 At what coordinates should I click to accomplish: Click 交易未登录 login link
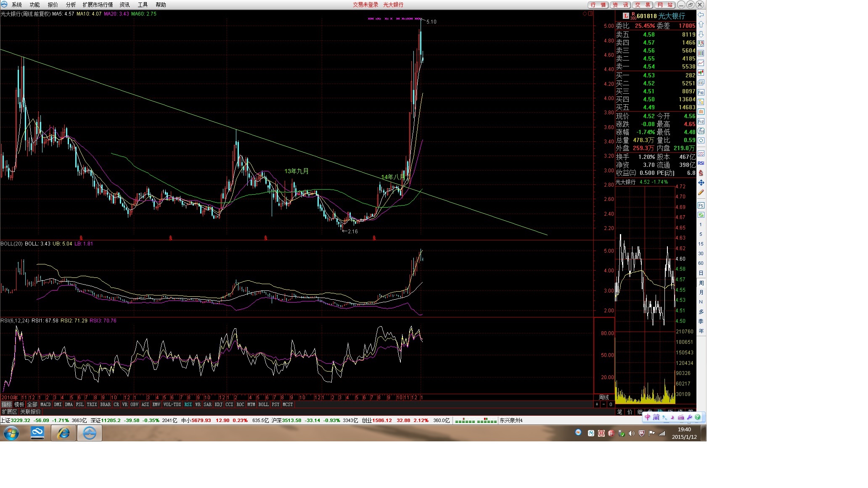click(365, 5)
